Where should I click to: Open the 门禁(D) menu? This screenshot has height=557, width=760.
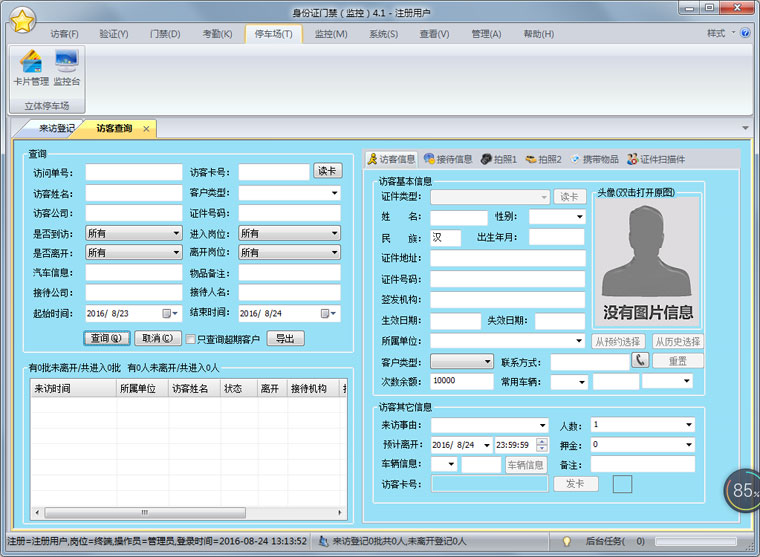click(165, 34)
